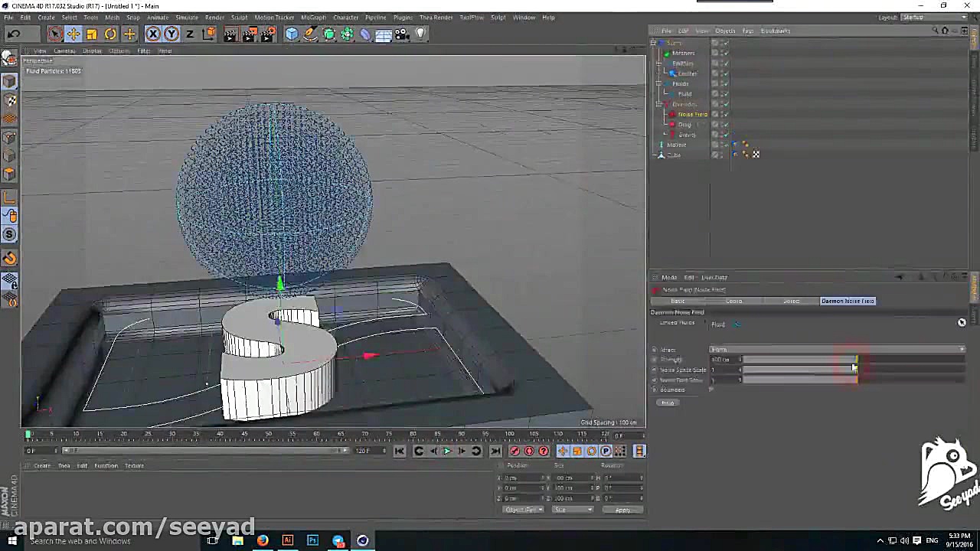Switch to the Basic tab
This screenshot has width=980, height=551.
pyautogui.click(x=678, y=301)
